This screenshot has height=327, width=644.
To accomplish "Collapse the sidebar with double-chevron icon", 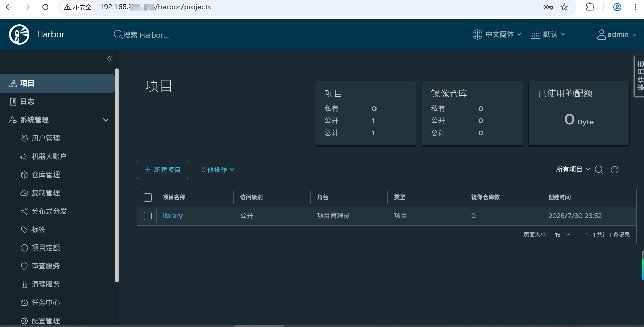I will 110,59.
